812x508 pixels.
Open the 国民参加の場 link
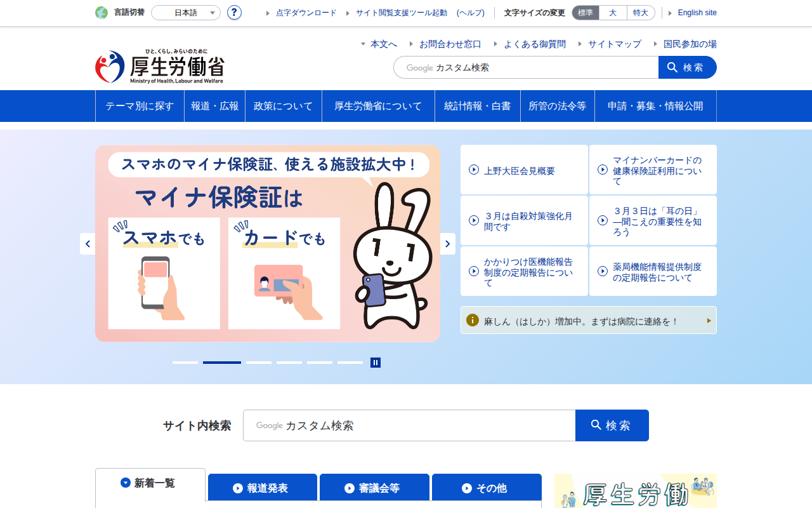click(x=690, y=44)
